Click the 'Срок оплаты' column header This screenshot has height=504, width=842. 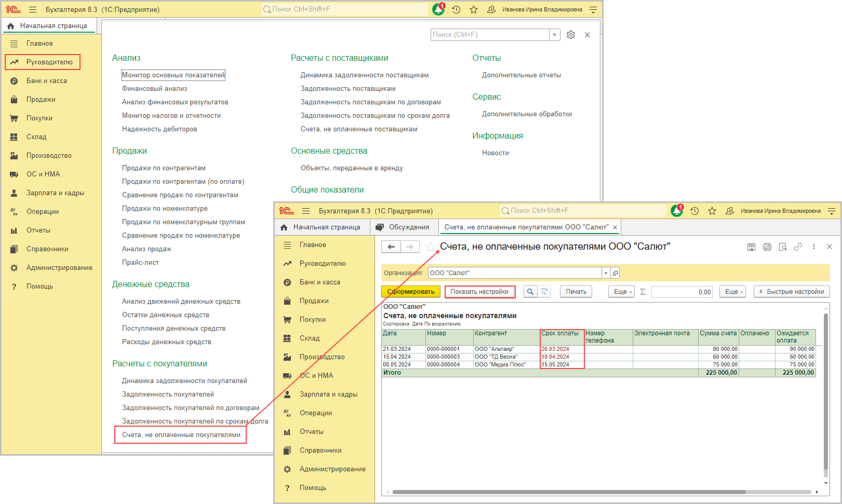click(x=562, y=337)
